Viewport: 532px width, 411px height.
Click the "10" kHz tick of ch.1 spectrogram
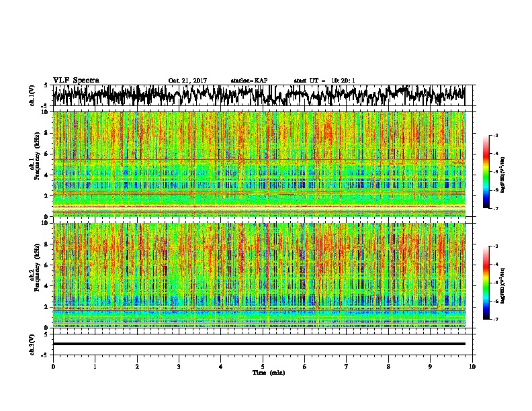pyautogui.click(x=45, y=112)
